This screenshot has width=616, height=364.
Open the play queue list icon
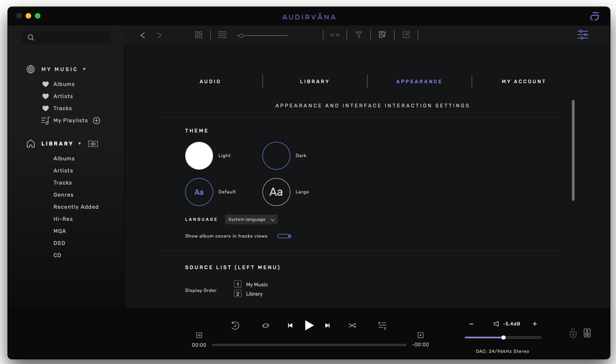click(x=382, y=325)
